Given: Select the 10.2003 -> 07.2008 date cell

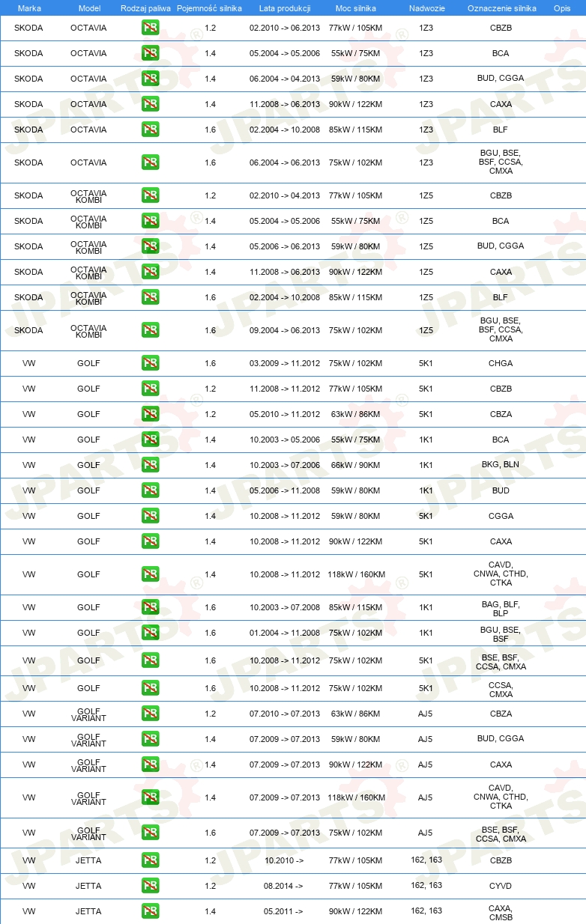Looking at the screenshot, I should pyautogui.click(x=285, y=607).
